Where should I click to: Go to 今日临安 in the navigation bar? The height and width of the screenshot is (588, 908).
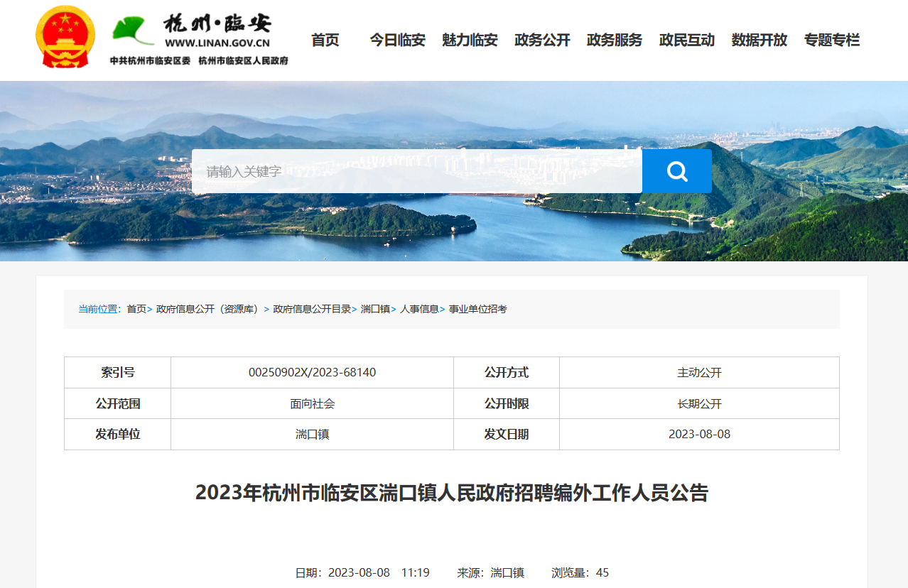[x=397, y=40]
